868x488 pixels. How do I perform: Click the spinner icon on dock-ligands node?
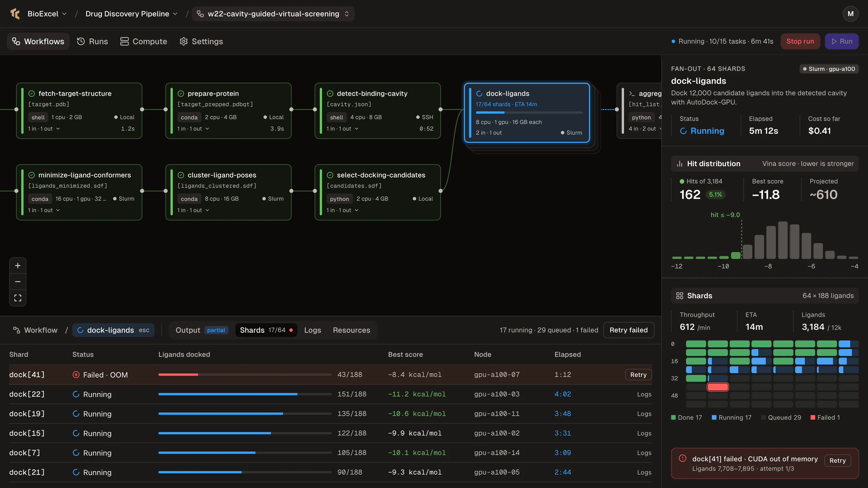coord(479,93)
